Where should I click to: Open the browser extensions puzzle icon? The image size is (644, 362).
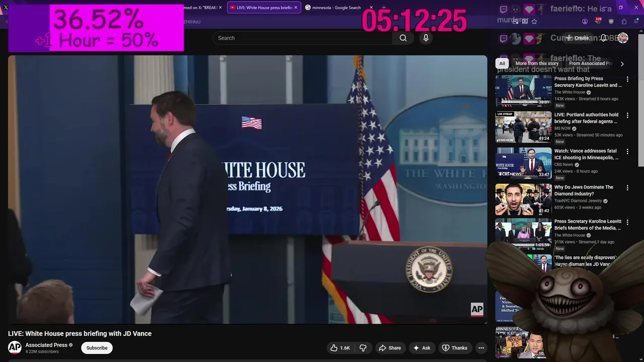[624, 22]
